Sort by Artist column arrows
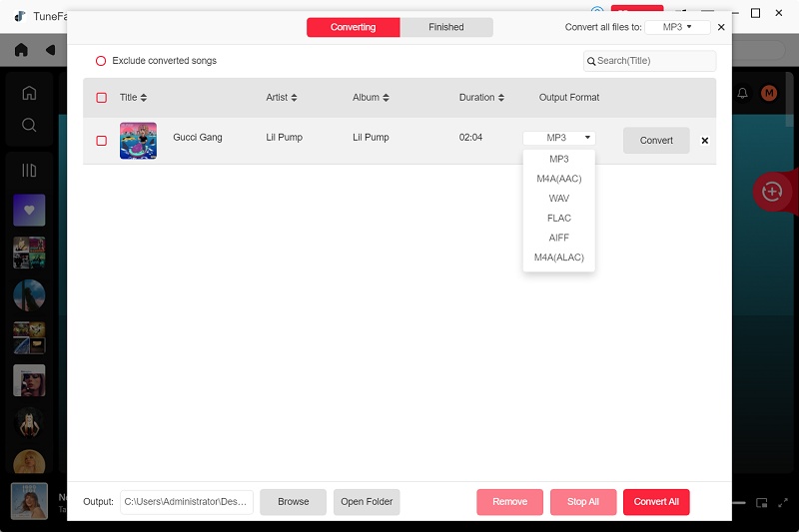Screen dimensions: 799x532 click(294, 97)
